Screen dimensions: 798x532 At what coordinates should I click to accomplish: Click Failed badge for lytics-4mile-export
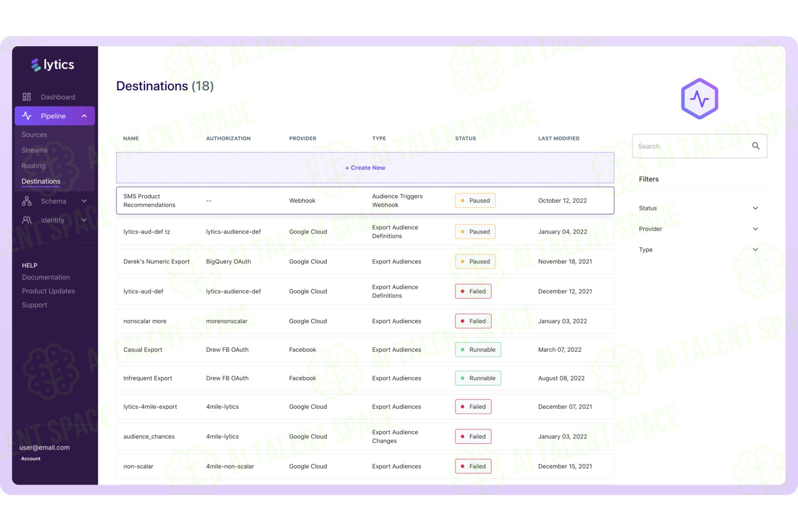(x=473, y=407)
